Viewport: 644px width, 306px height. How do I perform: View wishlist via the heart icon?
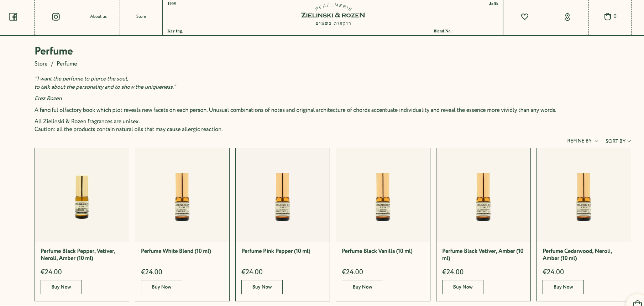pyautogui.click(x=524, y=16)
